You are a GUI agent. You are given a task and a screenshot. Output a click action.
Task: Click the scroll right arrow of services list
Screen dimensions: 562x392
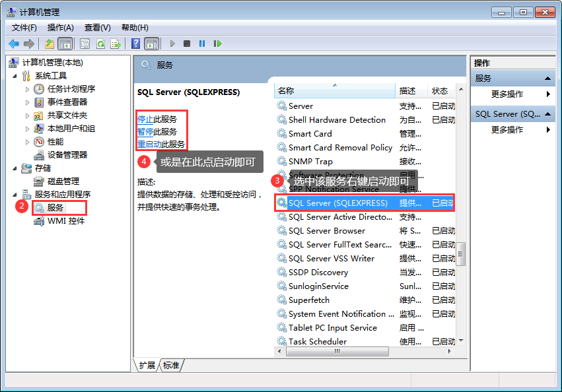tap(450, 352)
